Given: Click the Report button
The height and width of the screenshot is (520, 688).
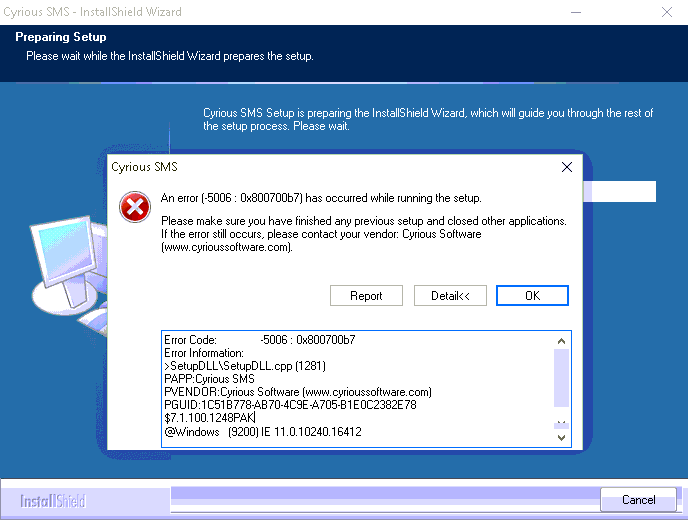Looking at the screenshot, I should 366,295.
